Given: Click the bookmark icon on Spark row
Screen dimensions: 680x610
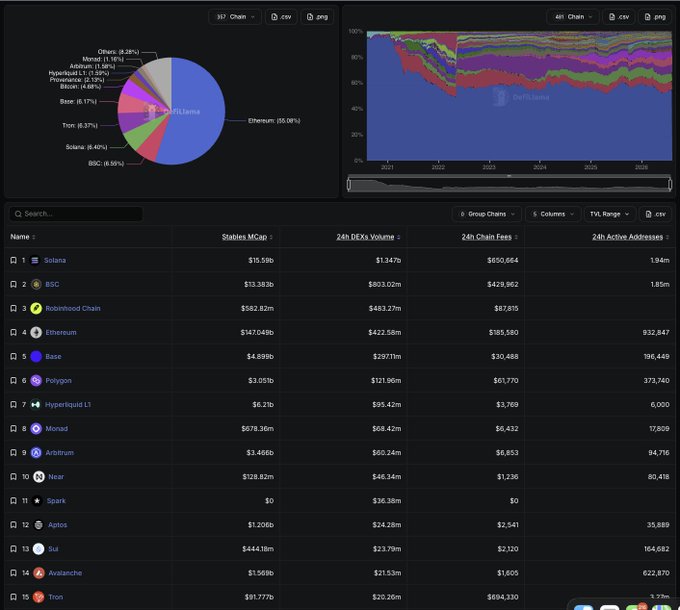Looking at the screenshot, I should tap(13, 501).
